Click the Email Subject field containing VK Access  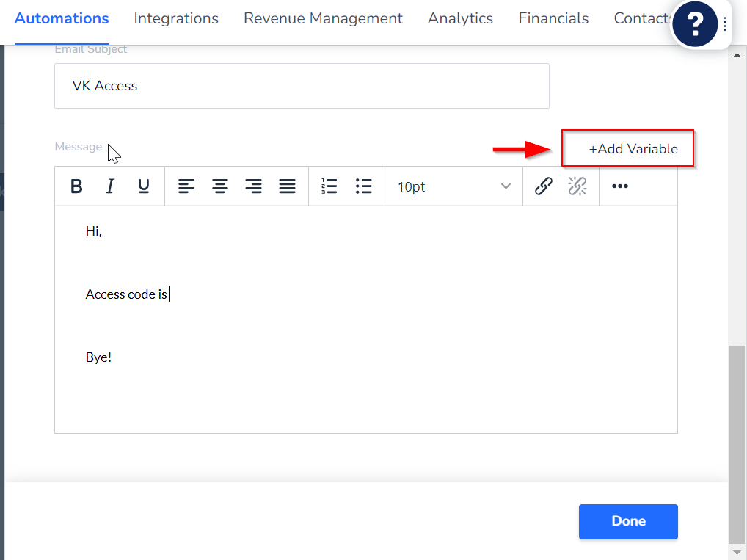[302, 86]
